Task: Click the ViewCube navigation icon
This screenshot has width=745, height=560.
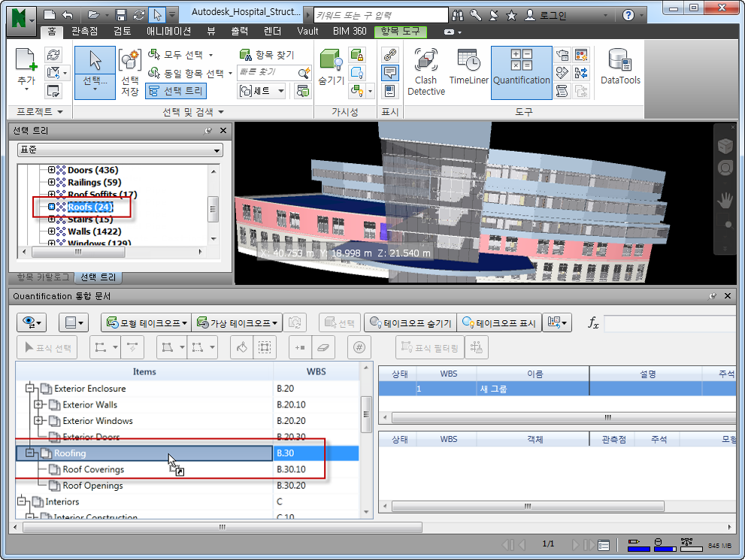Action: click(x=725, y=146)
